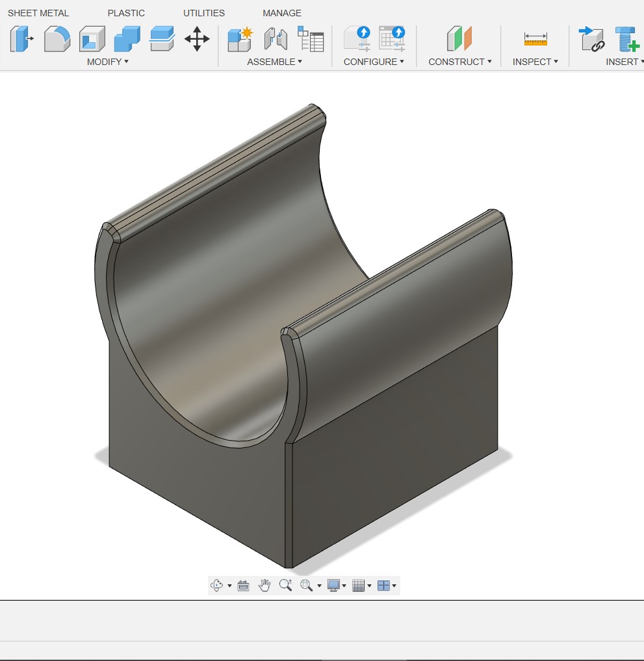Create a construction plane
Screen dimensions: 644x661
(x=459, y=39)
